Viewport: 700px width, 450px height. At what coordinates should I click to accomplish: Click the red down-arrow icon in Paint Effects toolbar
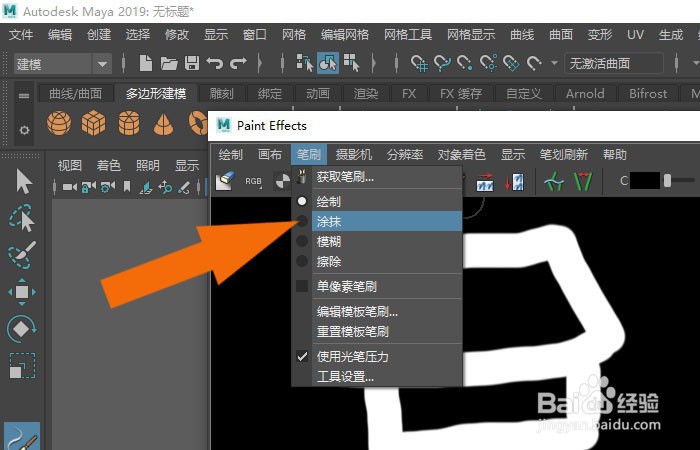tap(514, 182)
